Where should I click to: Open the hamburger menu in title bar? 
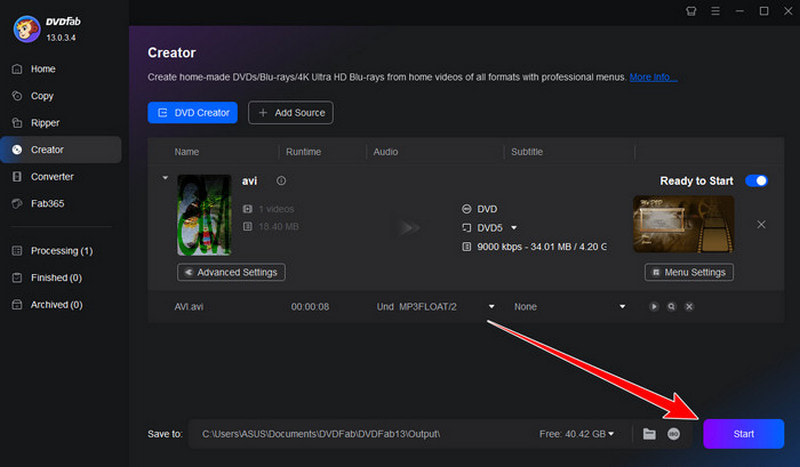(x=715, y=11)
